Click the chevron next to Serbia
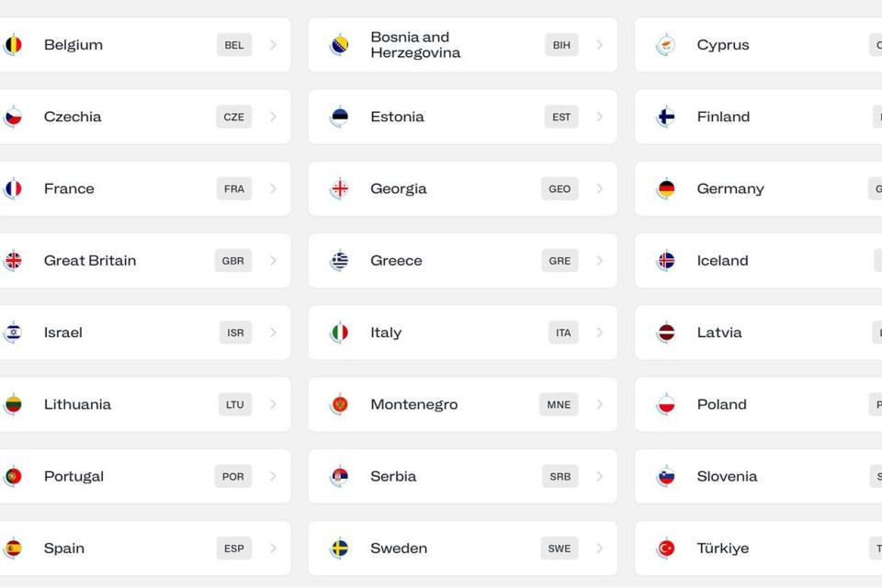Image resolution: width=882 pixels, height=588 pixels. coord(600,477)
